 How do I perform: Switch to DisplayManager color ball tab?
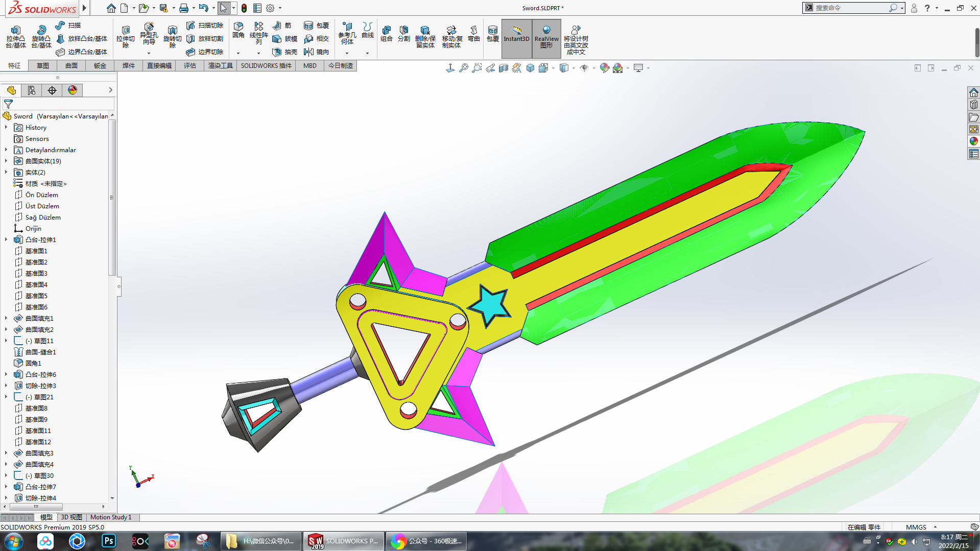point(73,90)
